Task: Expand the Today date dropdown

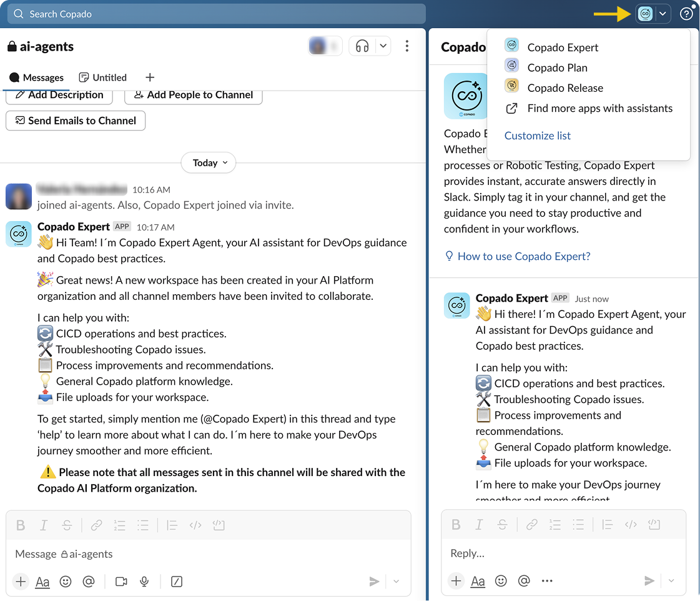Action: coord(209,163)
